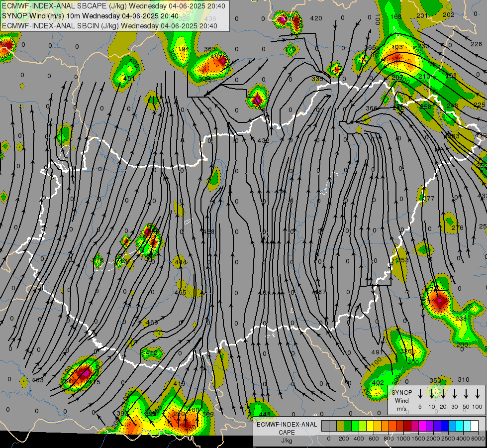This screenshot has height=448, width=487.
Task: Click the 468 value on the map
Action: [x=208, y=231]
